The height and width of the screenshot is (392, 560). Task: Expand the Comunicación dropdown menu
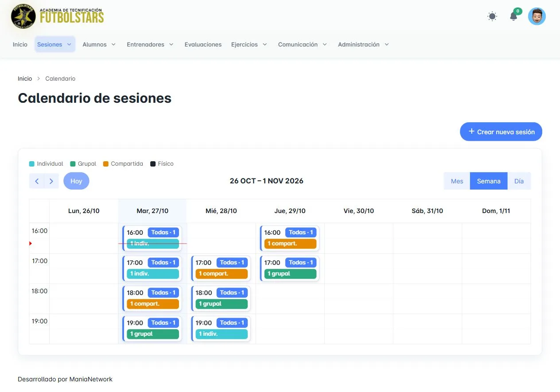303,44
